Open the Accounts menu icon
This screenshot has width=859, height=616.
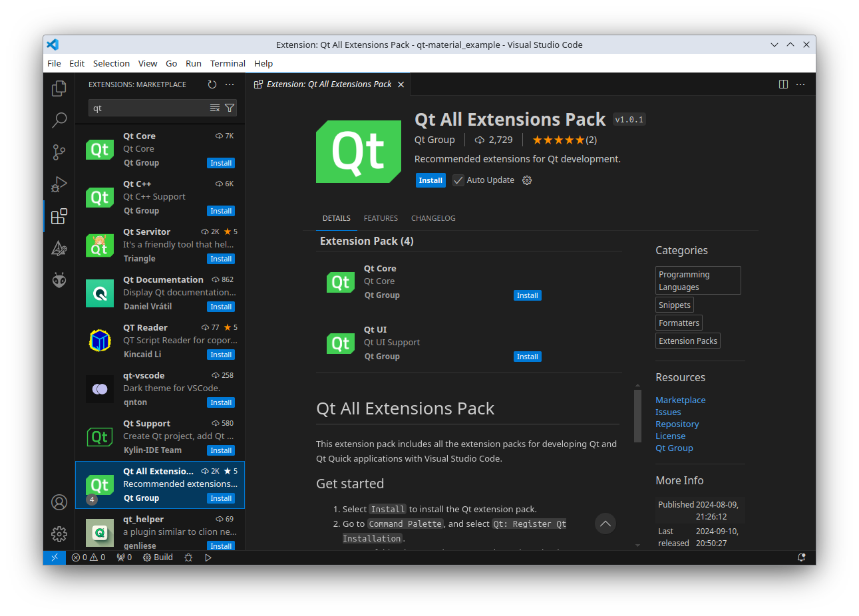click(x=59, y=502)
